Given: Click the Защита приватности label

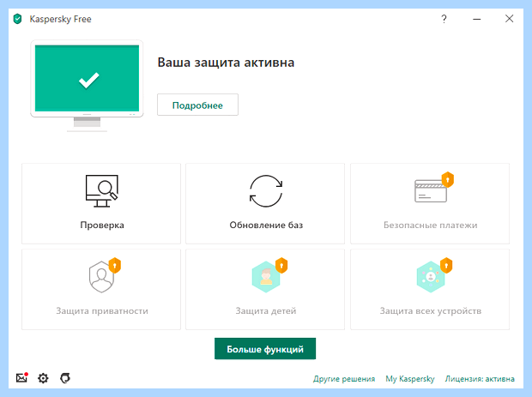Looking at the screenshot, I should point(102,311).
